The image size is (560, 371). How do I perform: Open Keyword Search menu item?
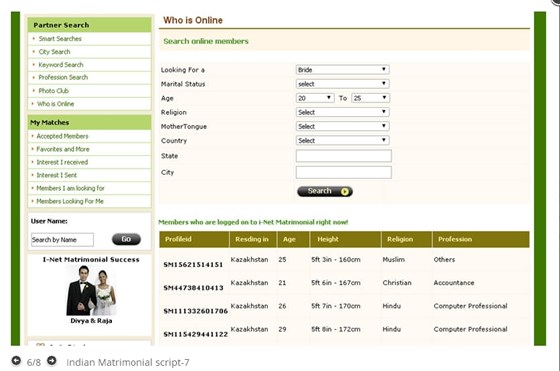pyautogui.click(x=61, y=65)
